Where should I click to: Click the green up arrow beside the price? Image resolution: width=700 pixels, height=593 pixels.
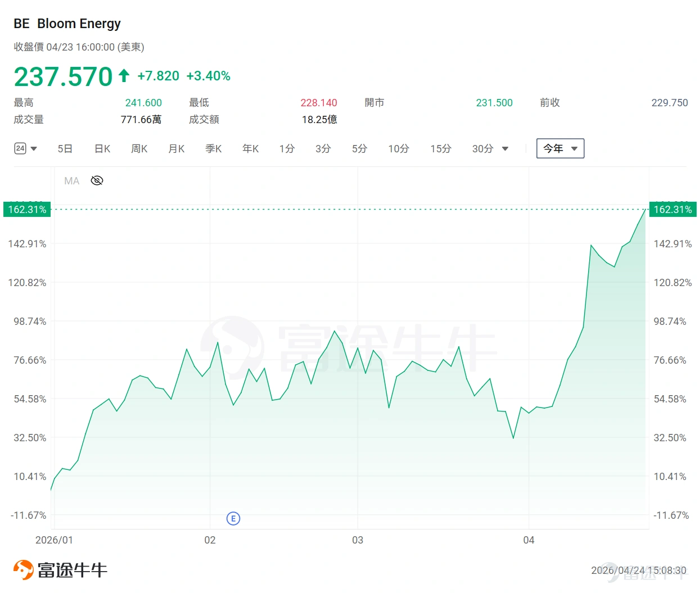click(x=124, y=75)
